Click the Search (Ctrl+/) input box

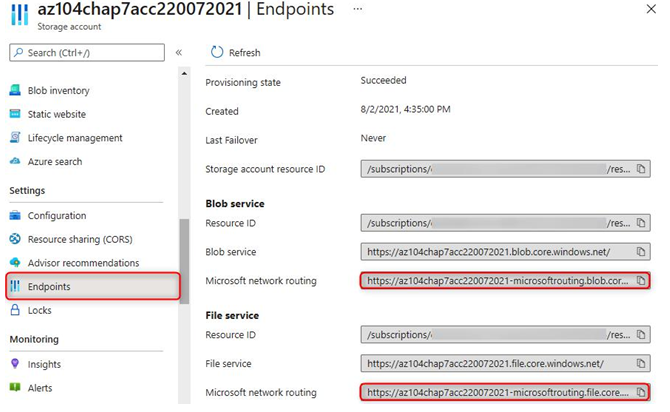[87, 53]
